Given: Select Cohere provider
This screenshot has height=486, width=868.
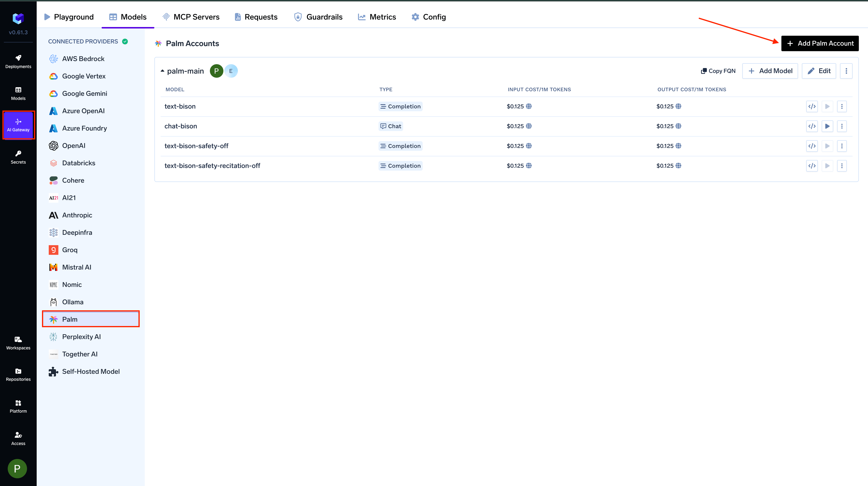Looking at the screenshot, I should [91, 180].
